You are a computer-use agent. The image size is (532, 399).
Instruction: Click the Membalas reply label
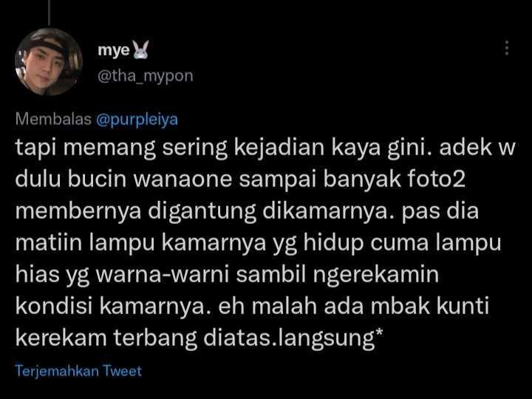(x=53, y=119)
